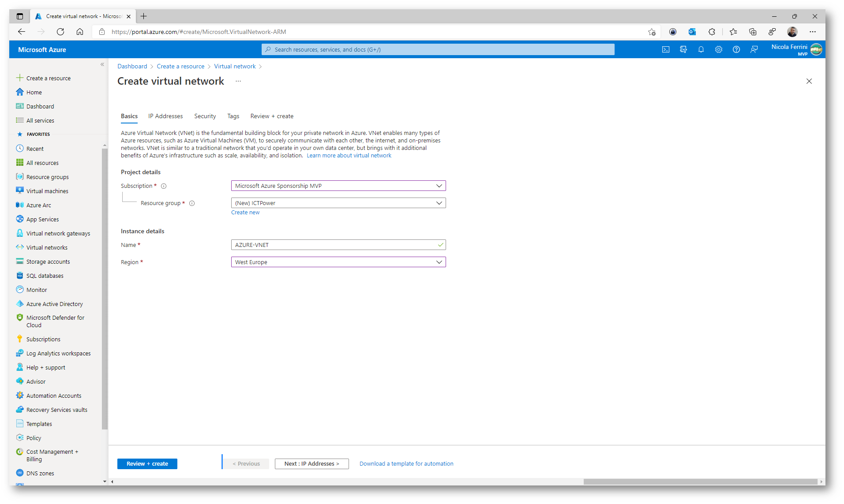Screen dimensions: 844x504
Task: Open Subscriptions key icon item
Action: [x=43, y=339]
